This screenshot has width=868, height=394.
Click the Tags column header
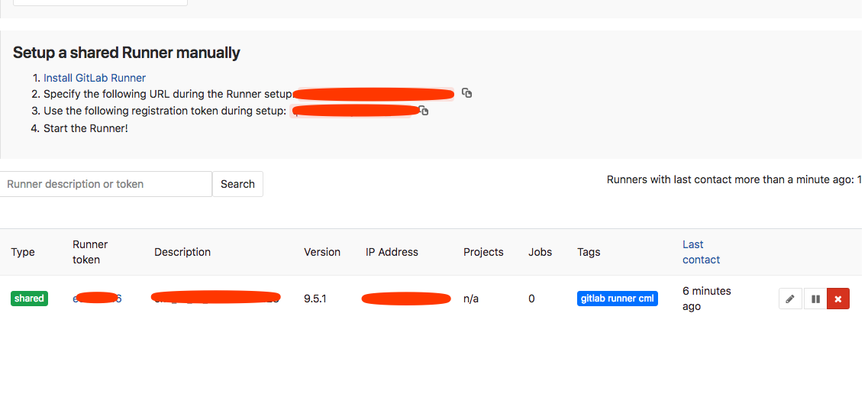(589, 252)
